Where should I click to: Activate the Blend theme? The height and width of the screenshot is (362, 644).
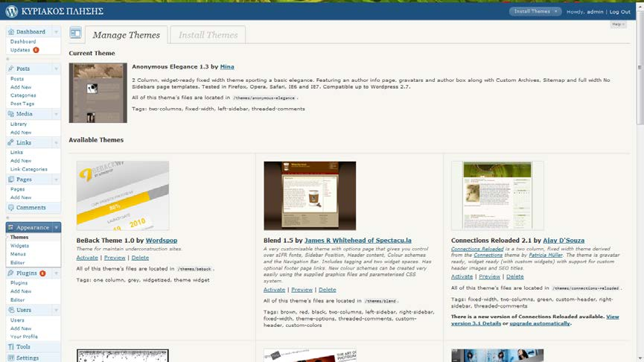point(275,290)
